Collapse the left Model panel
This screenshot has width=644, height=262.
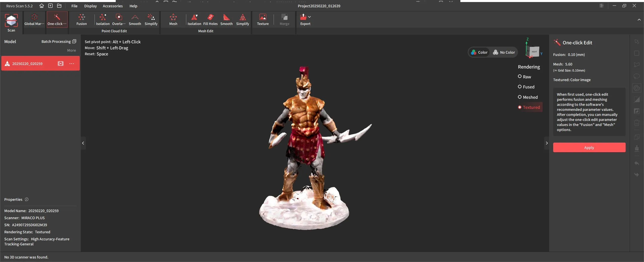[83, 143]
